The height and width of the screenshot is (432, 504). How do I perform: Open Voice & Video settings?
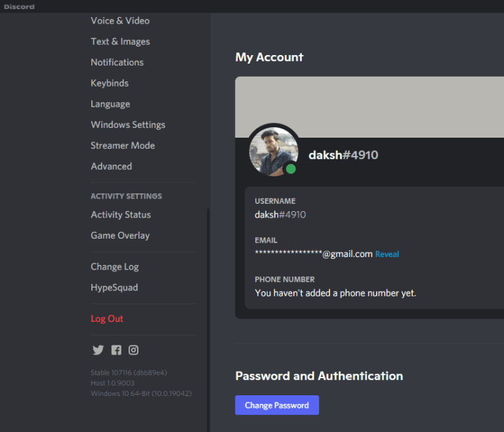(x=120, y=20)
